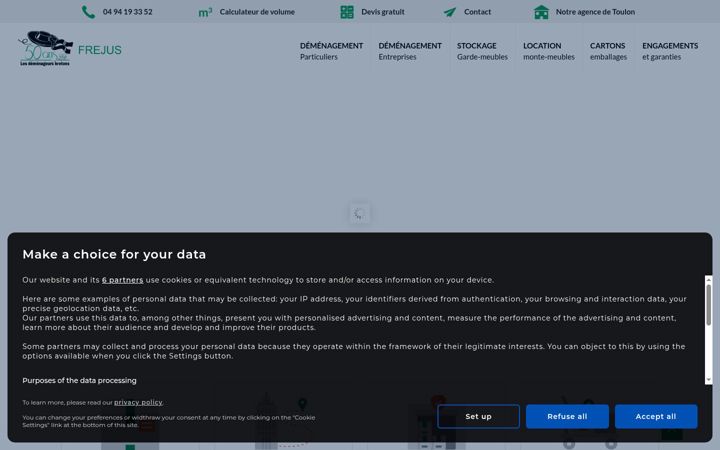720x450 pixels.
Task: Open Stockage Garde-meubles menu
Action: (482, 51)
